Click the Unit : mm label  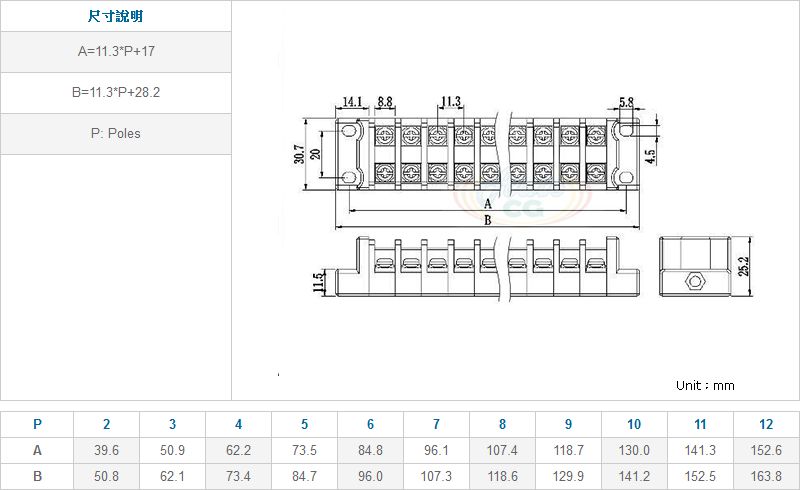tap(705, 385)
